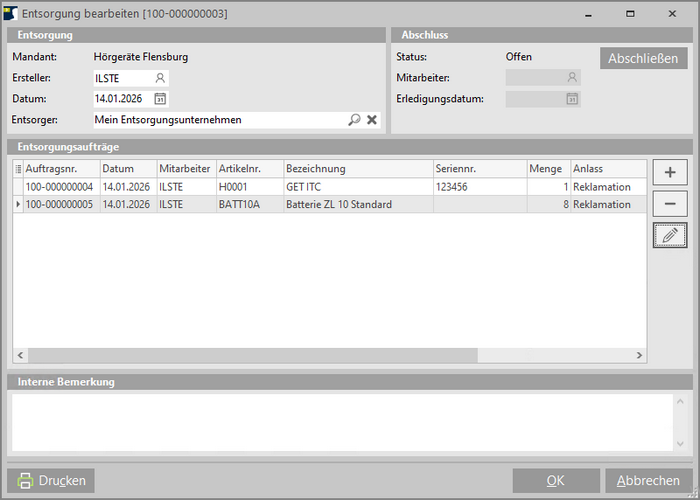Click the pencil edit icon
The width and height of the screenshot is (700, 500).
coord(669,235)
